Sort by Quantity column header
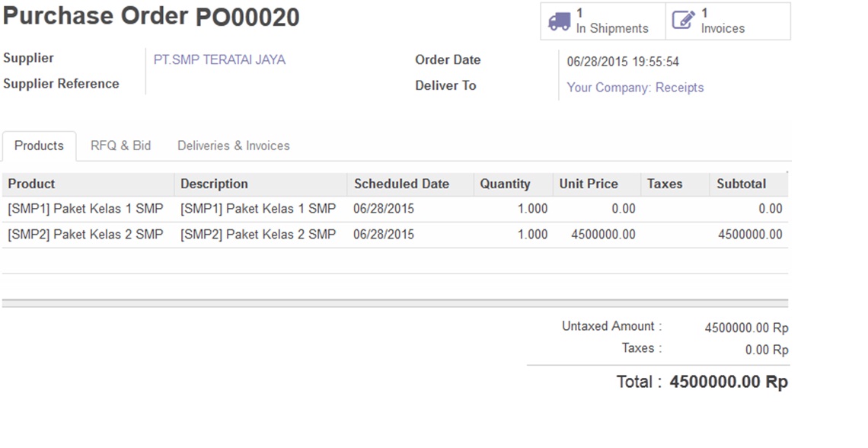 [x=505, y=184]
